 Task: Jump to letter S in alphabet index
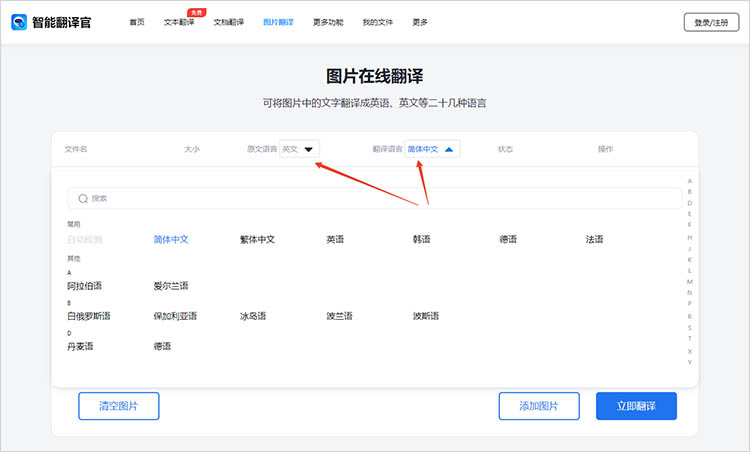[x=690, y=328]
